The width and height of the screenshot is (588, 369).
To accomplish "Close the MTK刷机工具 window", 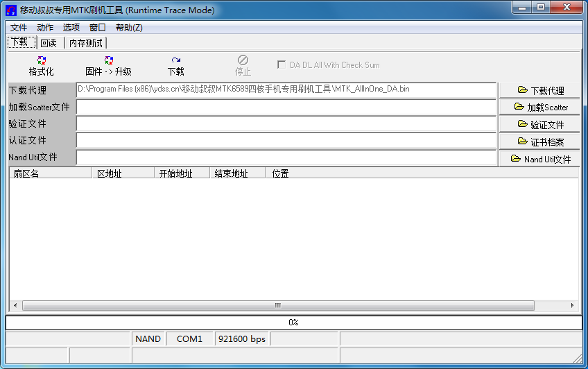I will point(567,8).
